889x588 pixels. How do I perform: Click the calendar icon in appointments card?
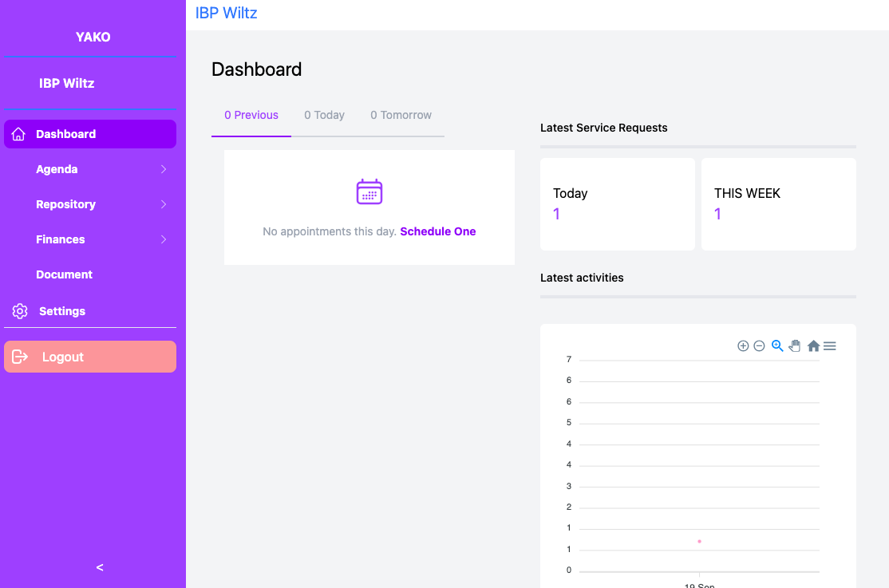(x=369, y=191)
